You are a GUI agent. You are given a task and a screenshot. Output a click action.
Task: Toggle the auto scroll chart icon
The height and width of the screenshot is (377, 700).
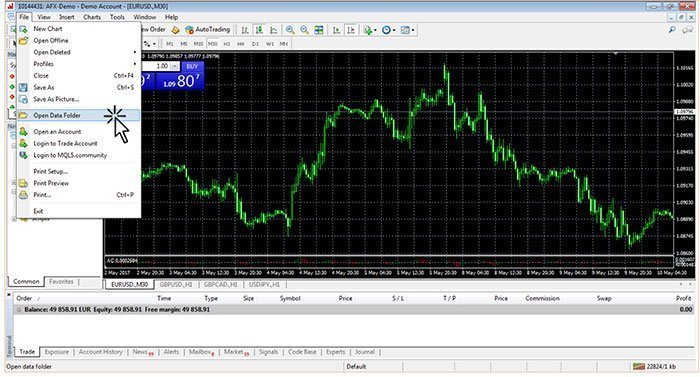pyautogui.click(x=336, y=30)
